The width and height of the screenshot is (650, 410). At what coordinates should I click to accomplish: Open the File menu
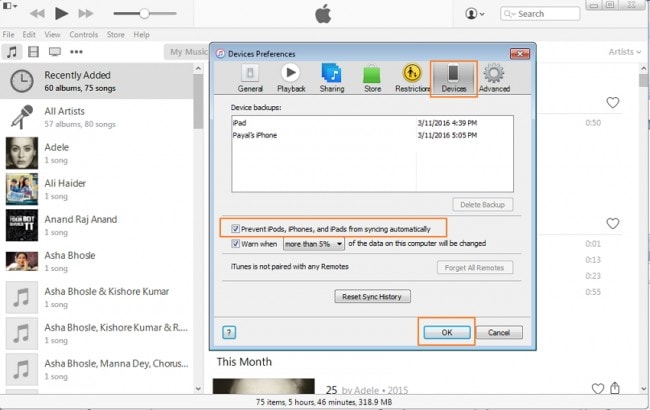pos(8,35)
